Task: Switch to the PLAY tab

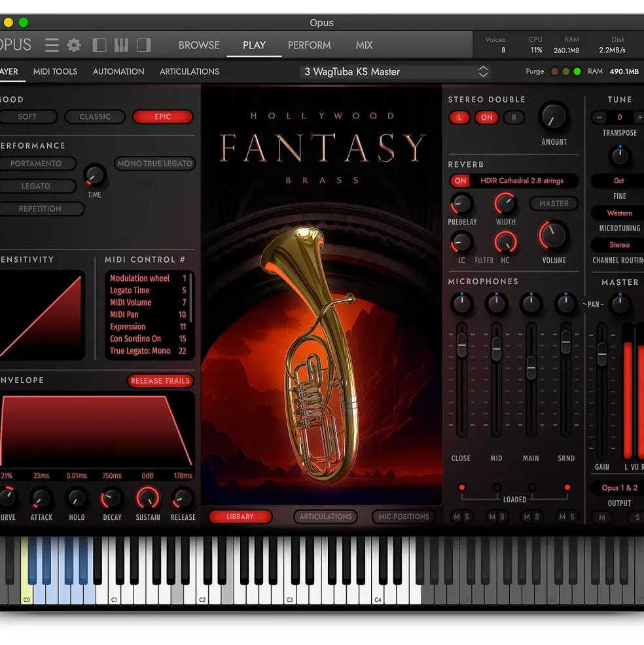Action: (x=254, y=45)
